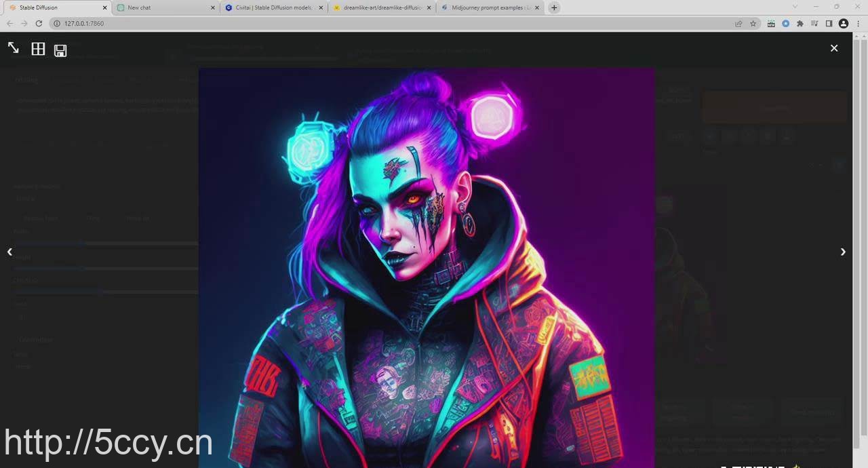
Task: Open the Chrome three-dot menu
Action: click(858, 24)
